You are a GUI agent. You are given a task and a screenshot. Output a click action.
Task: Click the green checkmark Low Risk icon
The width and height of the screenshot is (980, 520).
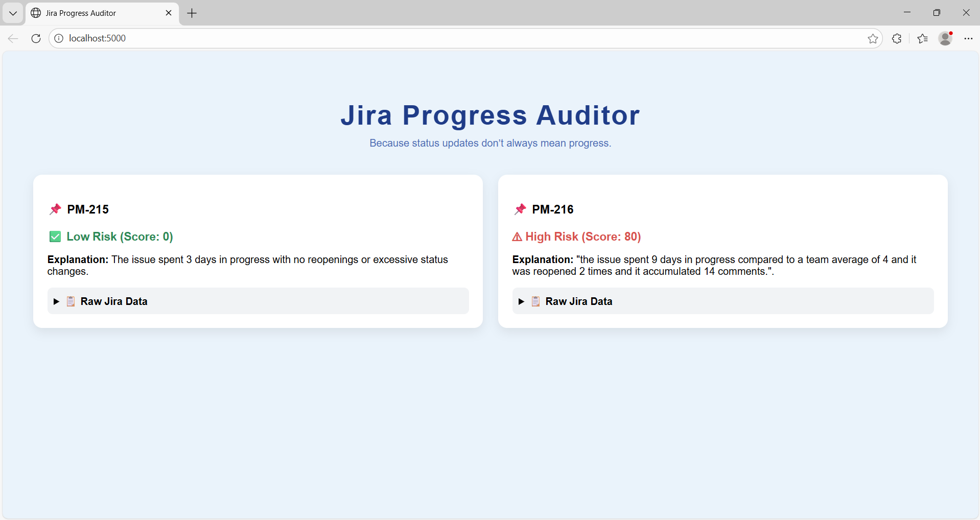(55, 237)
